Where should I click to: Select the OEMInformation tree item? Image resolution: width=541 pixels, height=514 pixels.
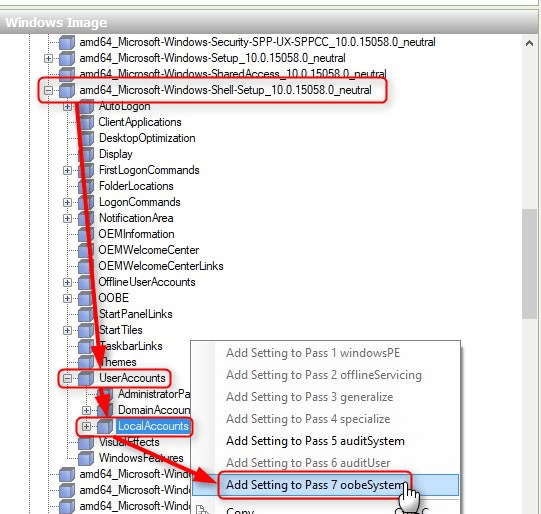coord(137,234)
